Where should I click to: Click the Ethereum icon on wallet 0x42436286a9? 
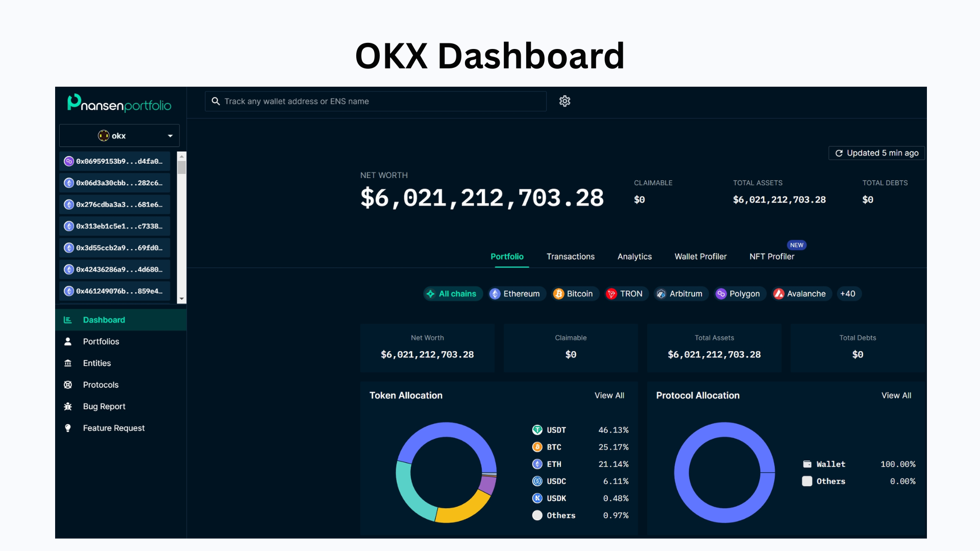click(69, 269)
